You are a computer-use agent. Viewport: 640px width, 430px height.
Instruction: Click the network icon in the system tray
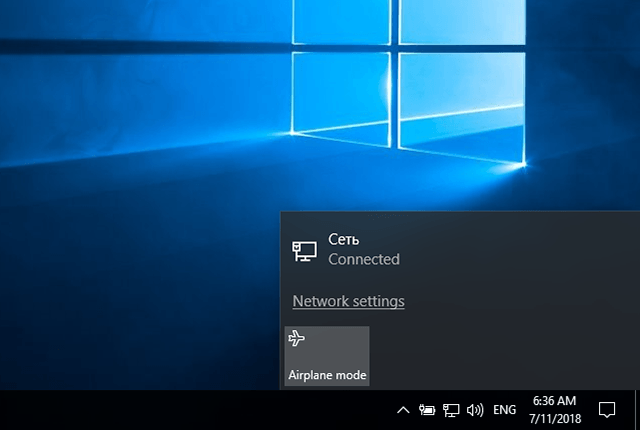coord(451,410)
